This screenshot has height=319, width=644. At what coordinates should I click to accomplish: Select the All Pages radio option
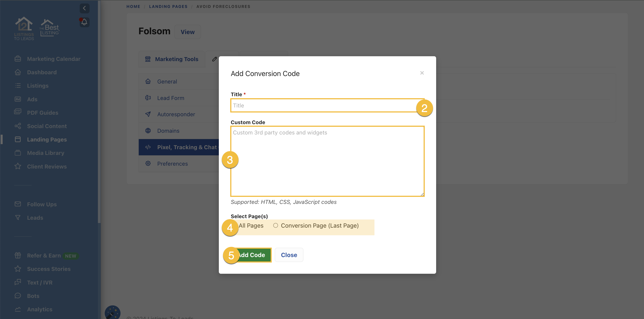pos(251,225)
